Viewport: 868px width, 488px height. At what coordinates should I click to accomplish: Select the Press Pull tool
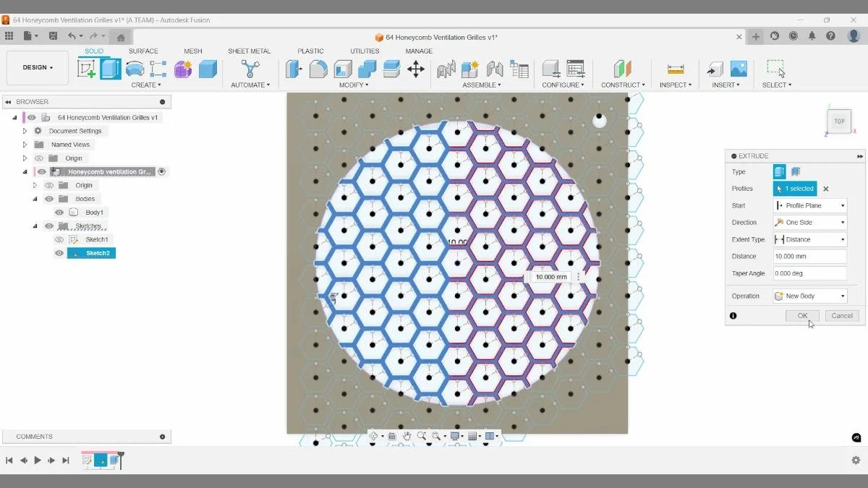tap(294, 69)
